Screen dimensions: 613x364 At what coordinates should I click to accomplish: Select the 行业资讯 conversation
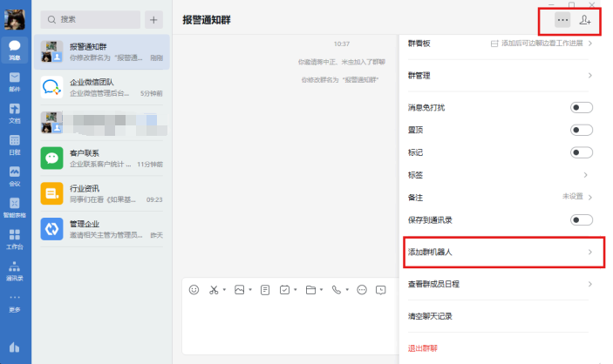(x=102, y=193)
